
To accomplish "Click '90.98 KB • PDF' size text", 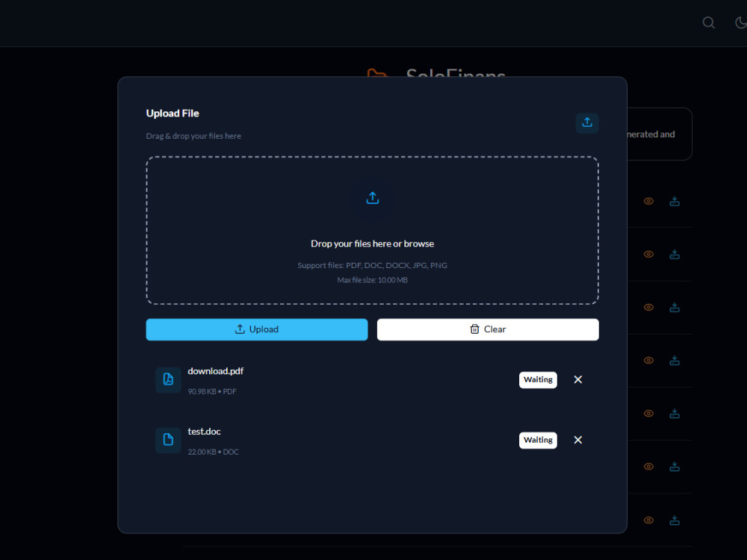I will pos(212,391).
